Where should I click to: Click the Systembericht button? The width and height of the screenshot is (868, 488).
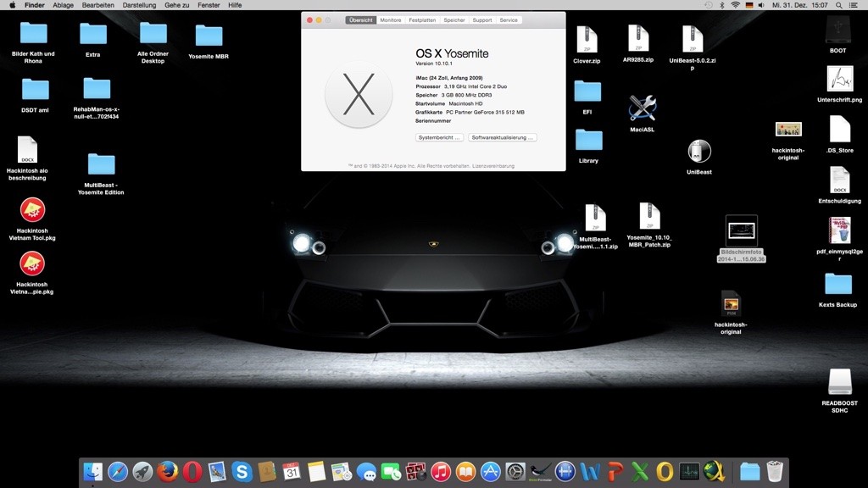coord(440,137)
